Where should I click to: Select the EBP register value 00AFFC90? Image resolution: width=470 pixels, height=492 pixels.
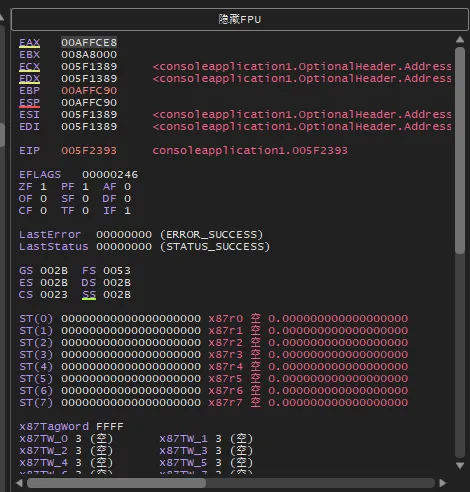tap(89, 91)
